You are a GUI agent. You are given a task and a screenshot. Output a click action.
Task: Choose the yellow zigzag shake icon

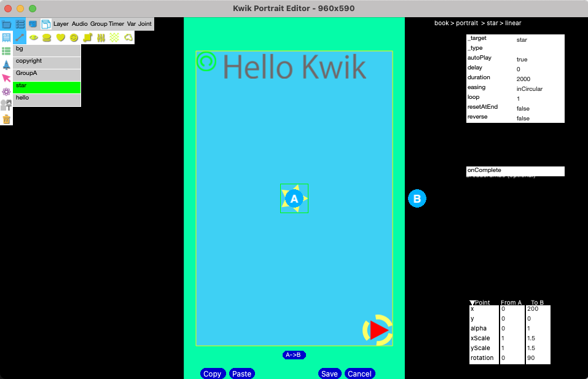click(114, 37)
